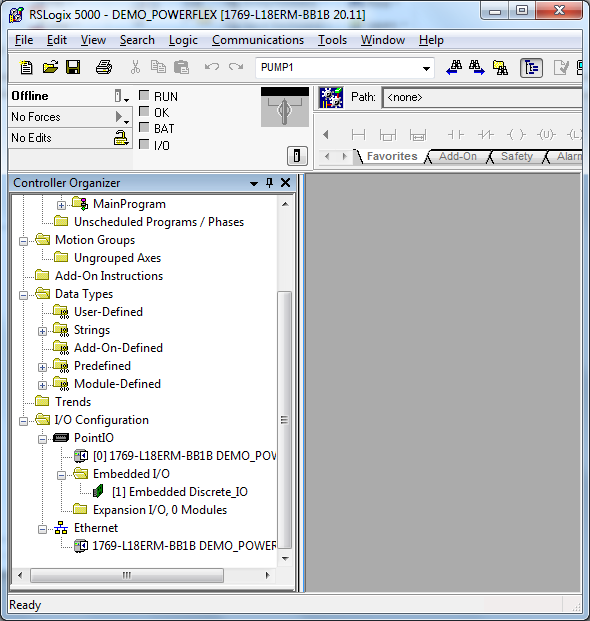Save the project using the floppy icon
The height and width of the screenshot is (621, 590).
tap(73, 67)
